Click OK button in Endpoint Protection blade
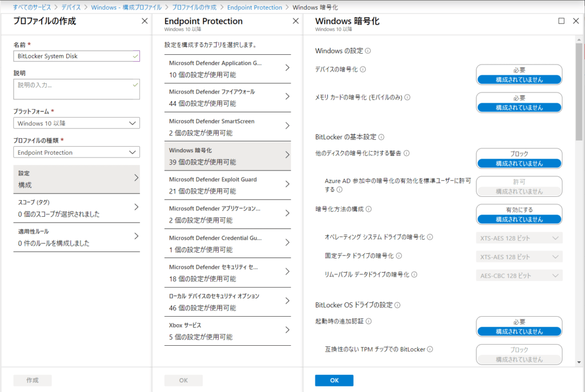Viewport: 585px width, 392px height. (x=183, y=381)
